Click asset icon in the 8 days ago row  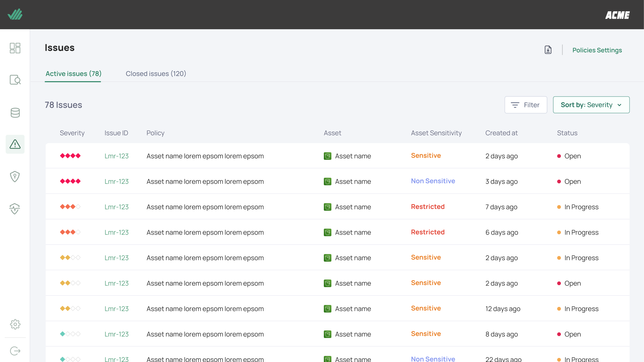pos(328,334)
